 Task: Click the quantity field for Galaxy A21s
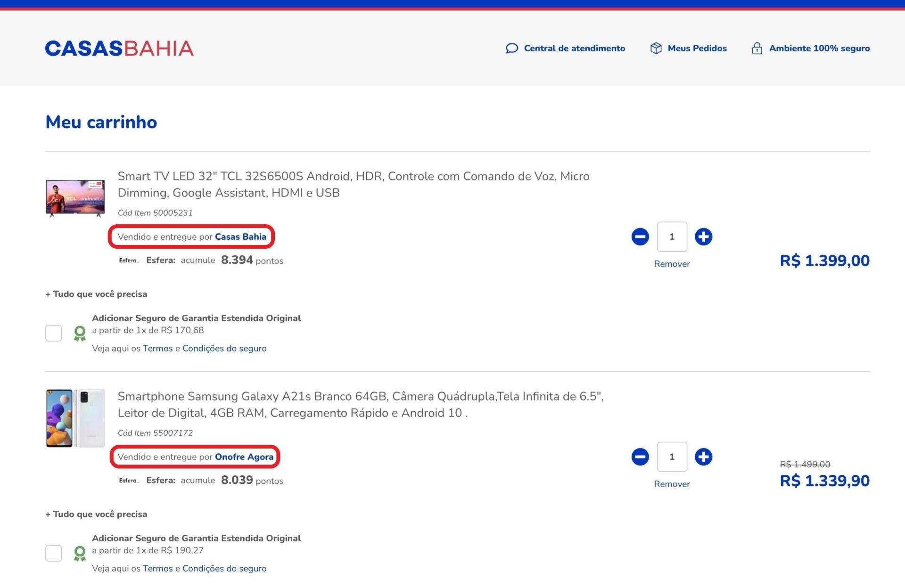[x=672, y=457]
